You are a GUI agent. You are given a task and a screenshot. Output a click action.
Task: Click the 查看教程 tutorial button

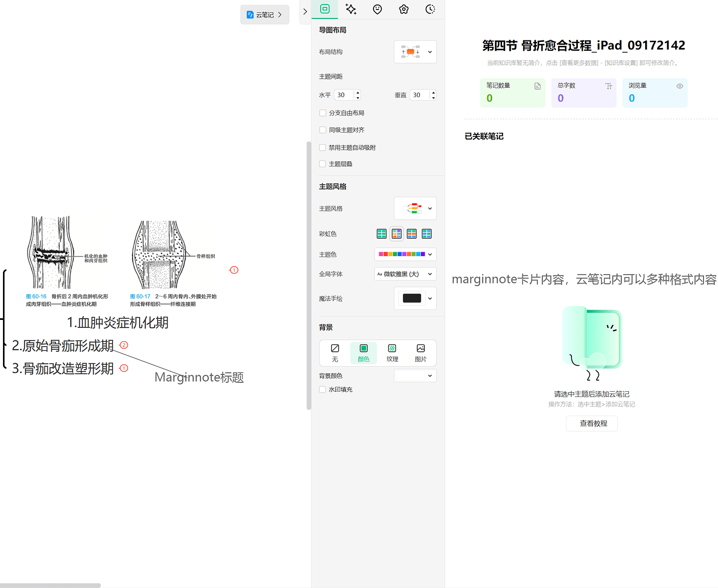point(592,424)
